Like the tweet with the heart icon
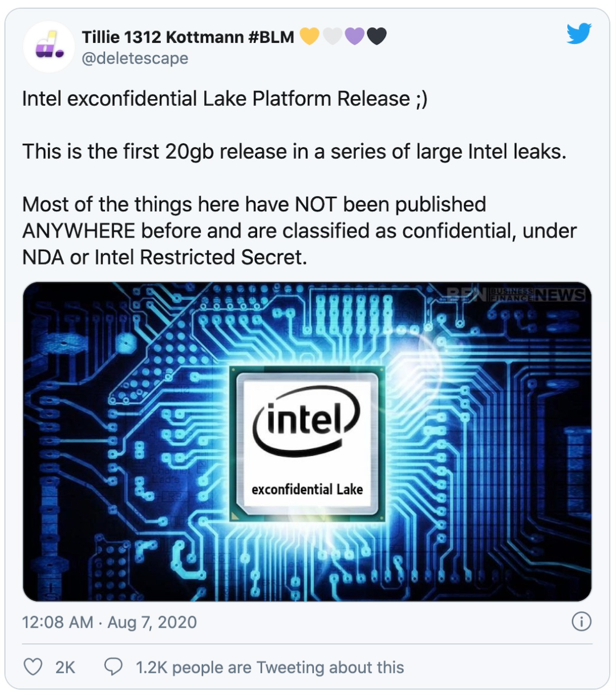 33,666
